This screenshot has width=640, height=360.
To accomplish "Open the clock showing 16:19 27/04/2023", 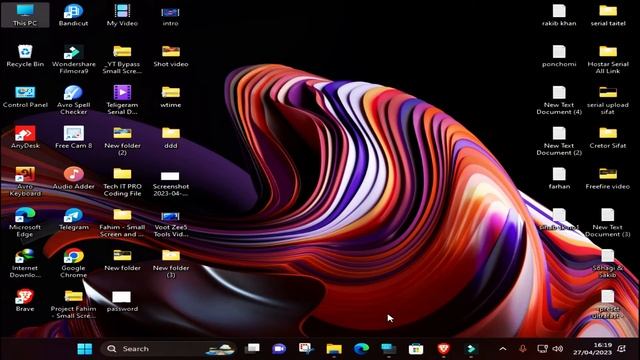I will 592,349.
